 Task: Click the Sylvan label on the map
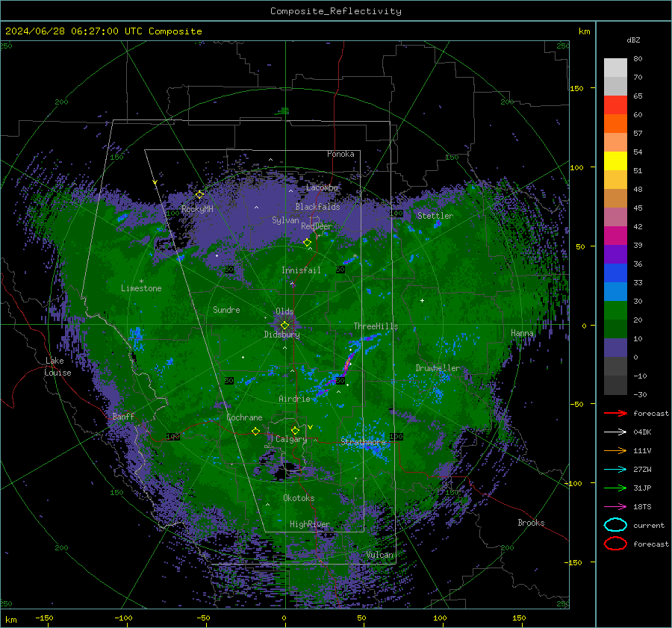(x=285, y=220)
